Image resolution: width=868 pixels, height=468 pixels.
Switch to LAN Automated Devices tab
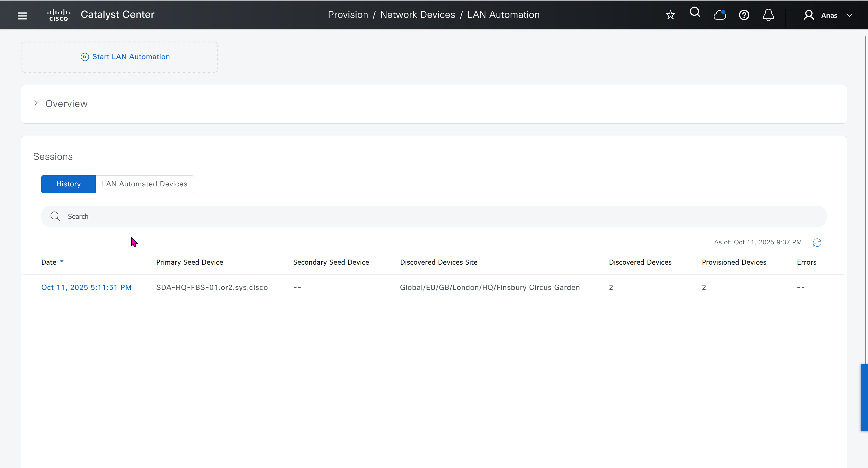click(x=145, y=184)
